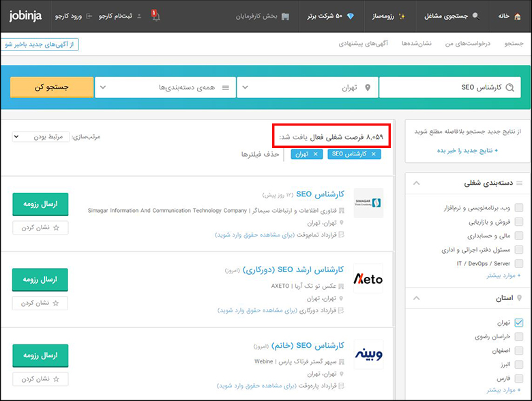Collapse the دسته‌بندی شغلی panel
This screenshot has width=532, height=401.
417,183
